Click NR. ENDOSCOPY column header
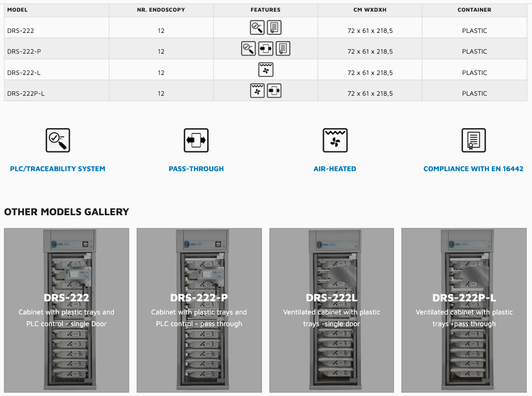The image size is (532, 396). pyautogui.click(x=161, y=10)
